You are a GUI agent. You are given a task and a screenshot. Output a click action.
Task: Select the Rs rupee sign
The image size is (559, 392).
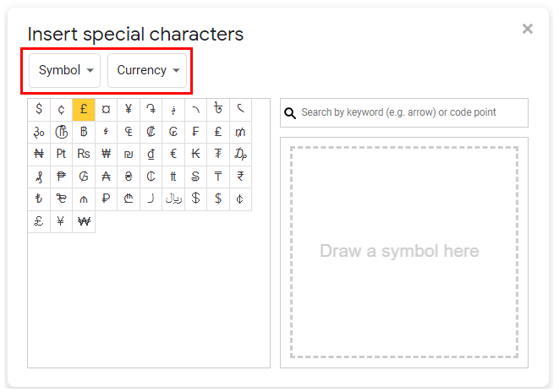tap(84, 154)
